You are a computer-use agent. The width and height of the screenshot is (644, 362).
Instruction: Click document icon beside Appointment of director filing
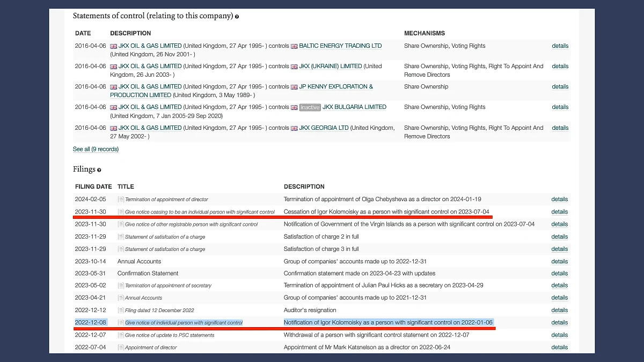tap(121, 348)
